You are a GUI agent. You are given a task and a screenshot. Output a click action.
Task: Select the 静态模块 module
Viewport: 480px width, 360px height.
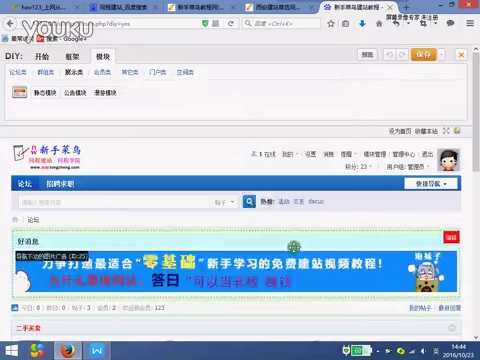(x=45, y=93)
